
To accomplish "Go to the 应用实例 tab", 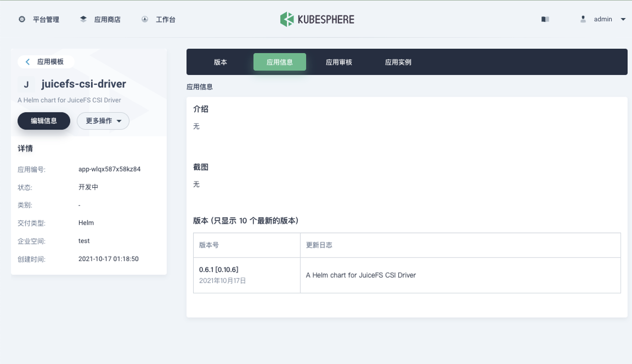I will [398, 62].
